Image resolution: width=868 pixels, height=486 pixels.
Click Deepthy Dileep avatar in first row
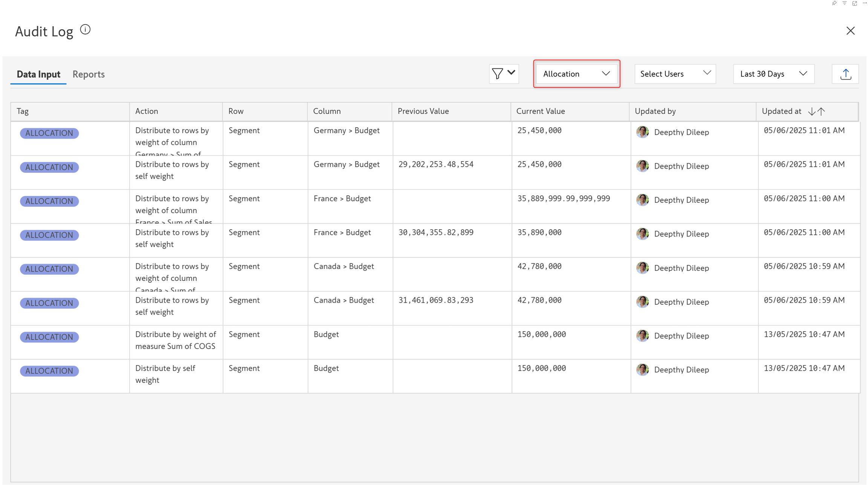click(x=642, y=132)
